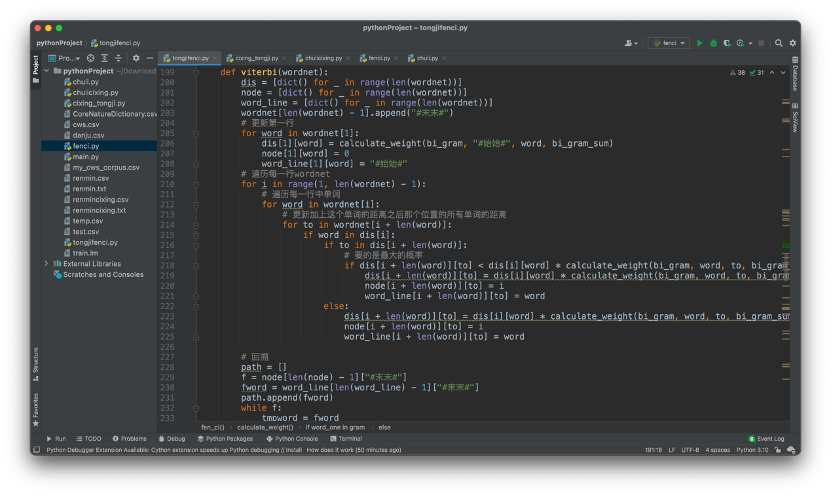Select opened file target icon in Project panel
832x496 pixels.
tap(91, 58)
